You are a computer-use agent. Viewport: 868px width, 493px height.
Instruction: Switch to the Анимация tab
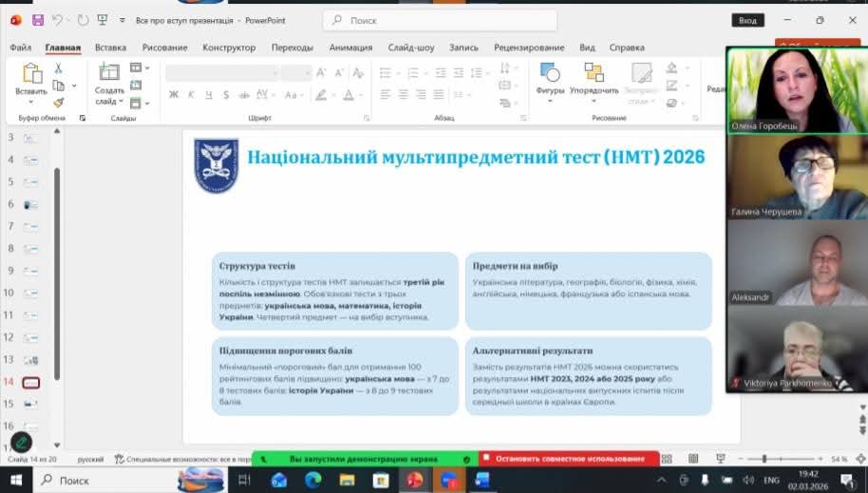pos(350,47)
